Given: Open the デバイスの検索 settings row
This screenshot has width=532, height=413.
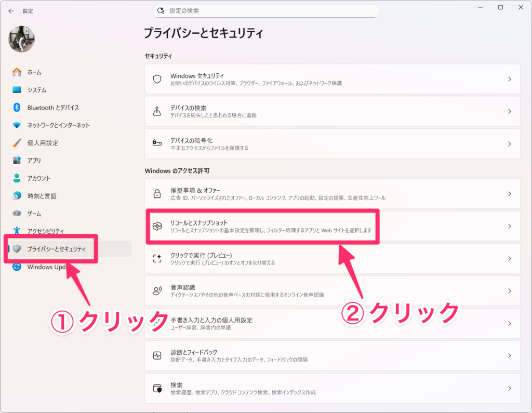Looking at the screenshot, I should 332,111.
